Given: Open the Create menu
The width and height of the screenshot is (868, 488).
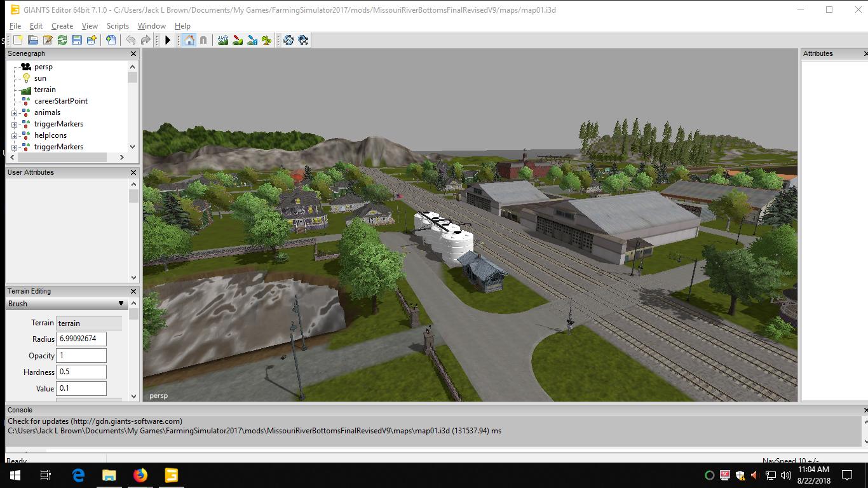Looking at the screenshot, I should pyautogui.click(x=62, y=26).
